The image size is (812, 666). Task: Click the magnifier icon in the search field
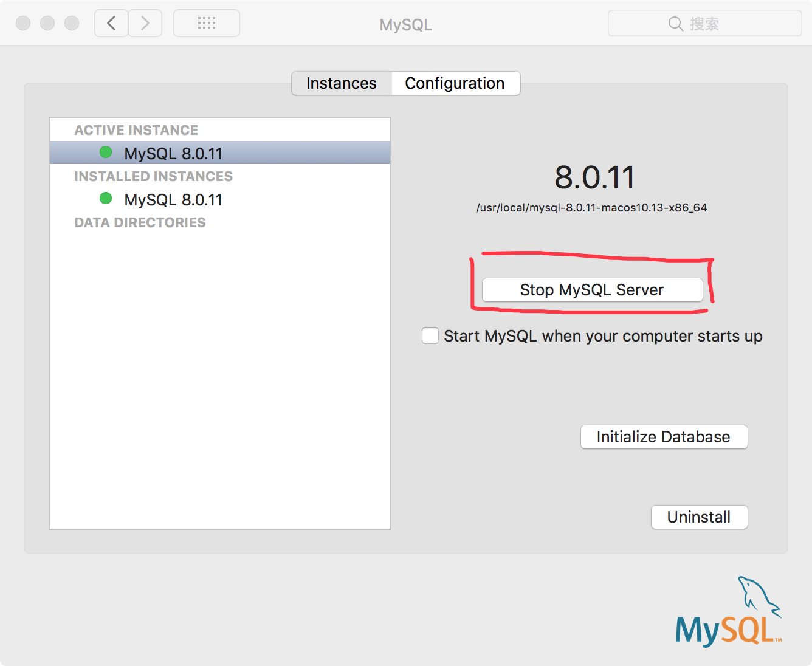pos(675,24)
